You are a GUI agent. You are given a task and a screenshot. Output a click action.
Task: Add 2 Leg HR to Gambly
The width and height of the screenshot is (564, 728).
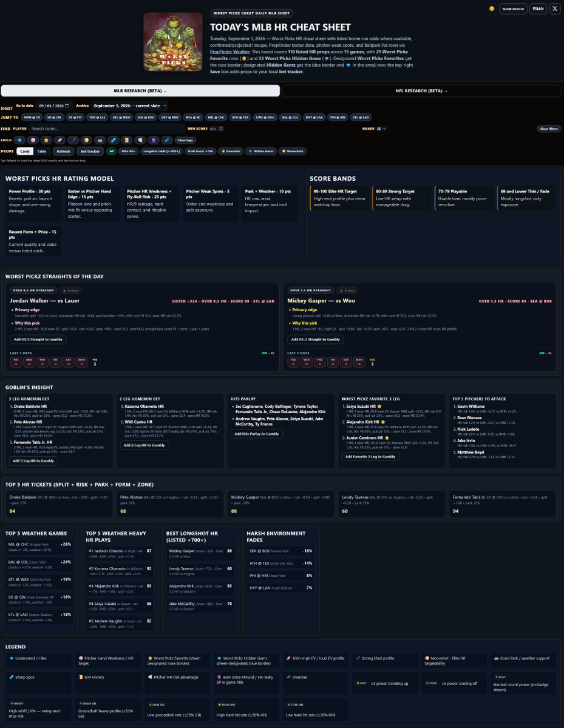pos(143,445)
